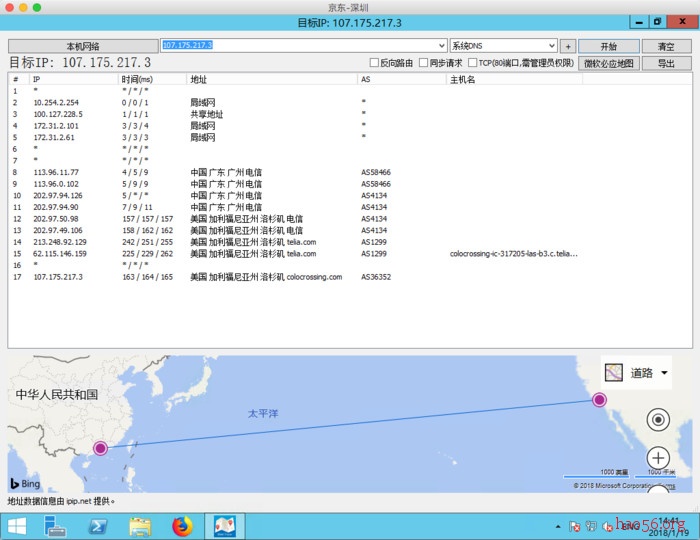Select hop 100.127.228.5 row
The image size is (700, 540).
pos(350,114)
